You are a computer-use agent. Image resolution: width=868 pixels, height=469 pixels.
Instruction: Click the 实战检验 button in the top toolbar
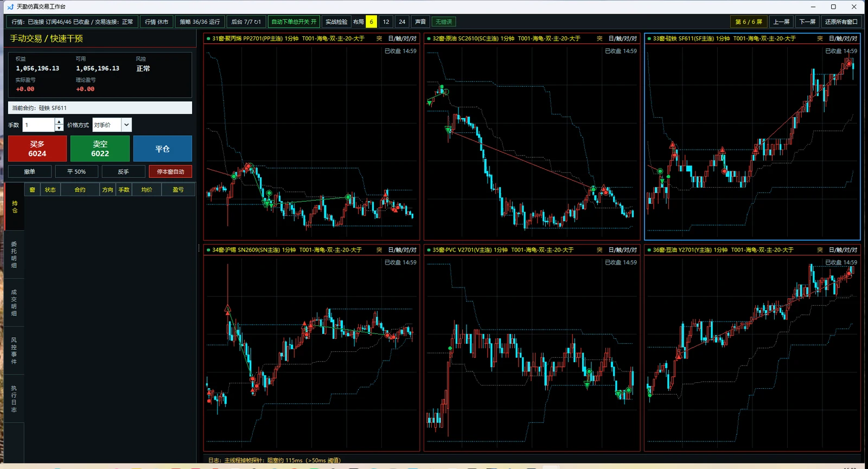(x=336, y=22)
